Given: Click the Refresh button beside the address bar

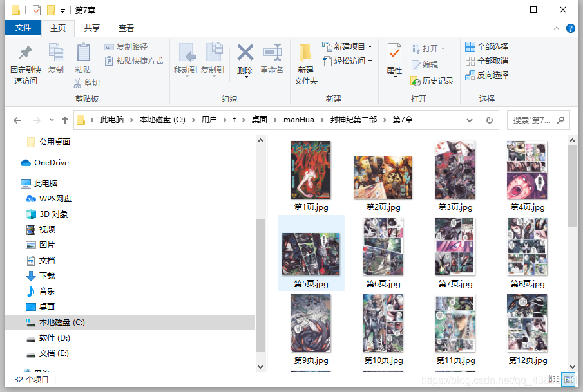Looking at the screenshot, I should 490,120.
